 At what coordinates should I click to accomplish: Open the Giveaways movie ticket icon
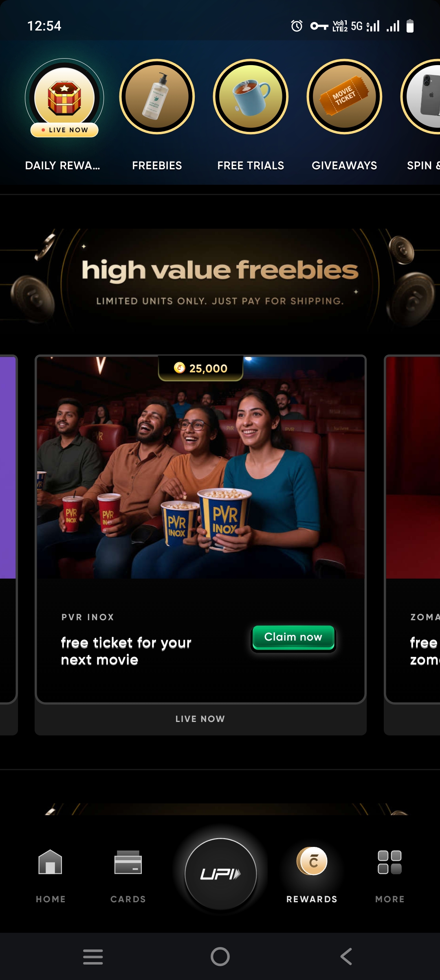click(x=344, y=96)
